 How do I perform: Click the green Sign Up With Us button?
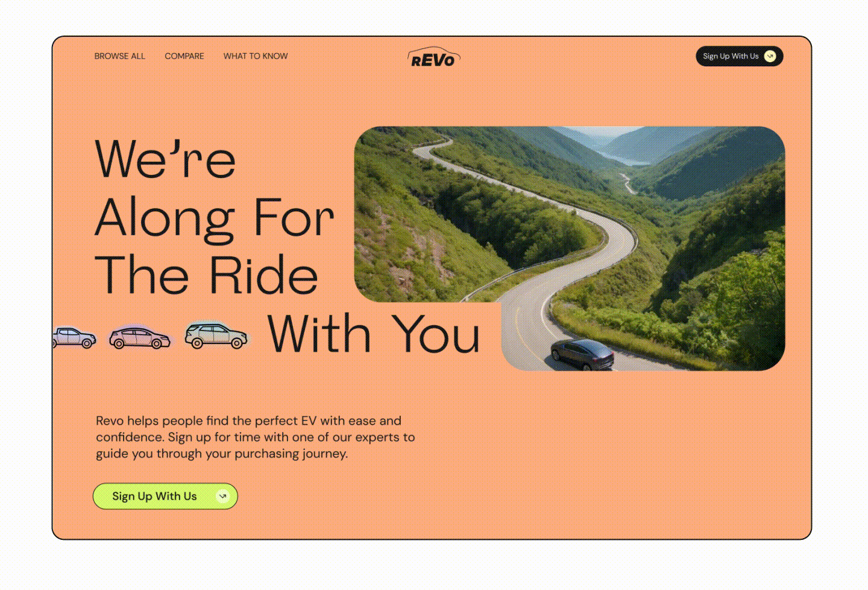(165, 496)
